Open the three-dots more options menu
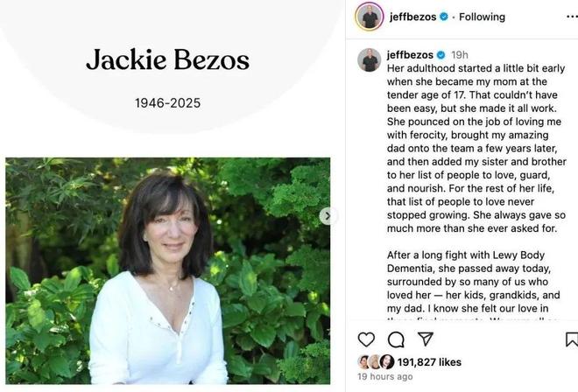The width and height of the screenshot is (578, 392). click(x=571, y=17)
